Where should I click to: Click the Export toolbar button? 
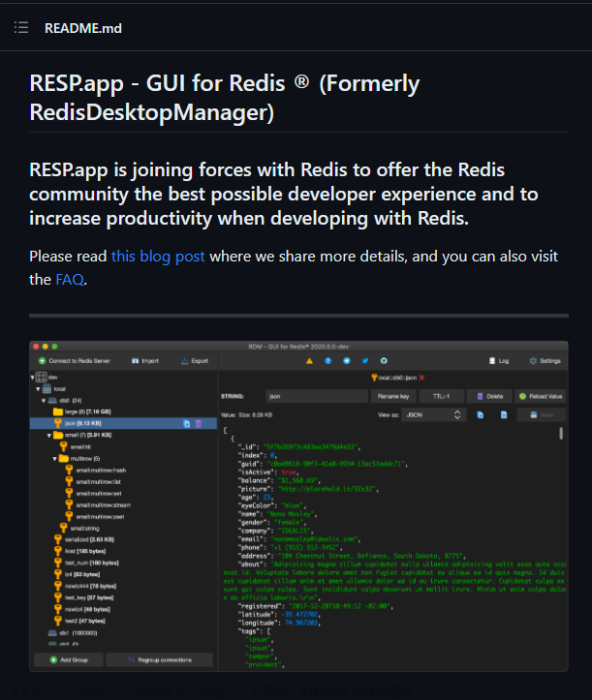pos(195,361)
